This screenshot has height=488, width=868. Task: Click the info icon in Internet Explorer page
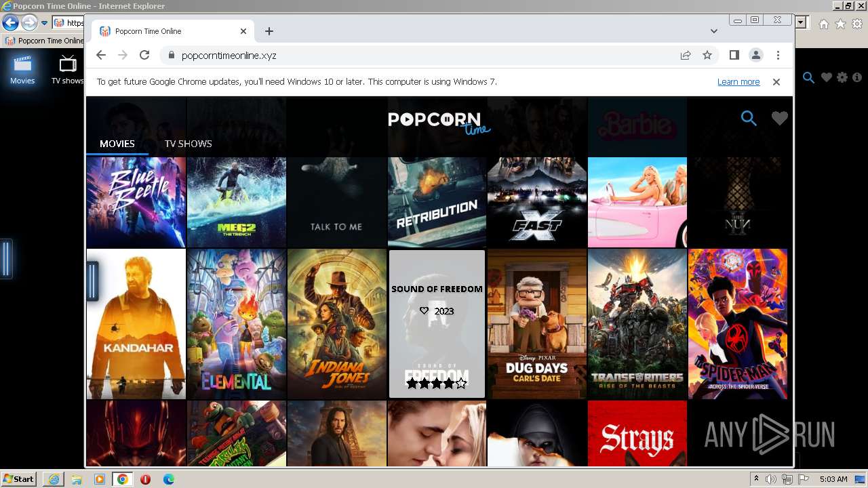pos(857,78)
